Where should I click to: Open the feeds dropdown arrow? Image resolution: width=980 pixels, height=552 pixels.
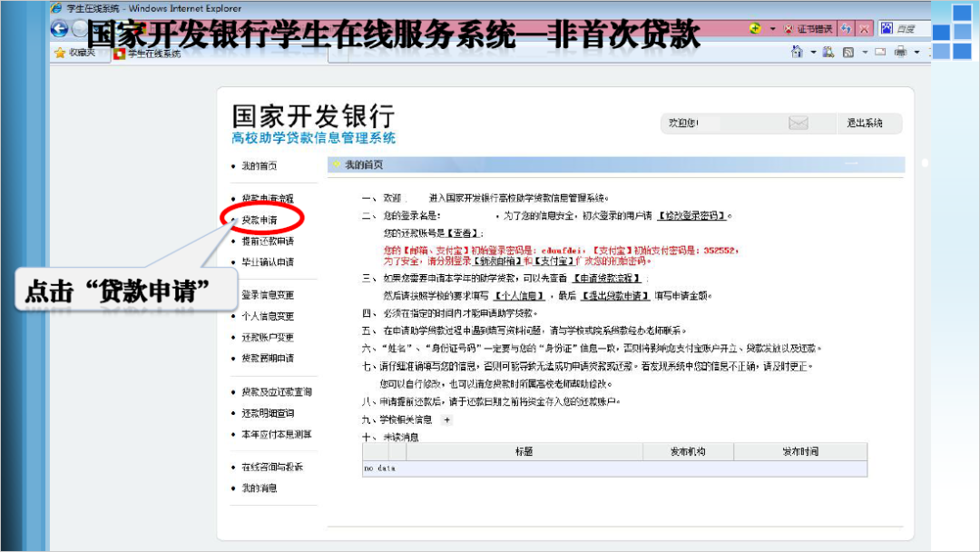865,53
